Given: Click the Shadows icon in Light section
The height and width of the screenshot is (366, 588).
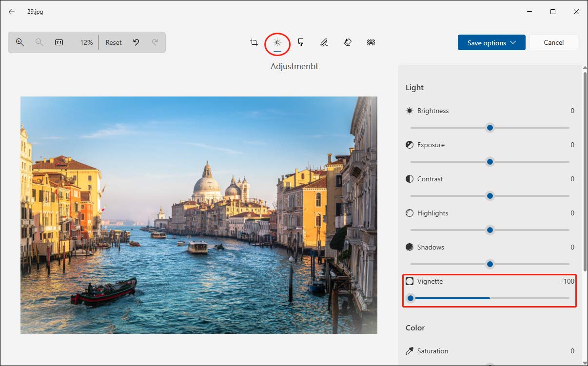Looking at the screenshot, I should pos(410,247).
